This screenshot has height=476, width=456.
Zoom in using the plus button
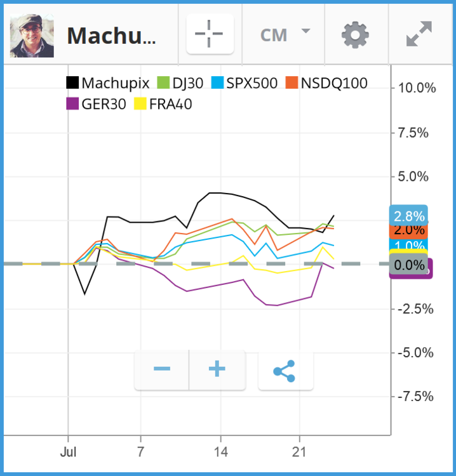217,369
